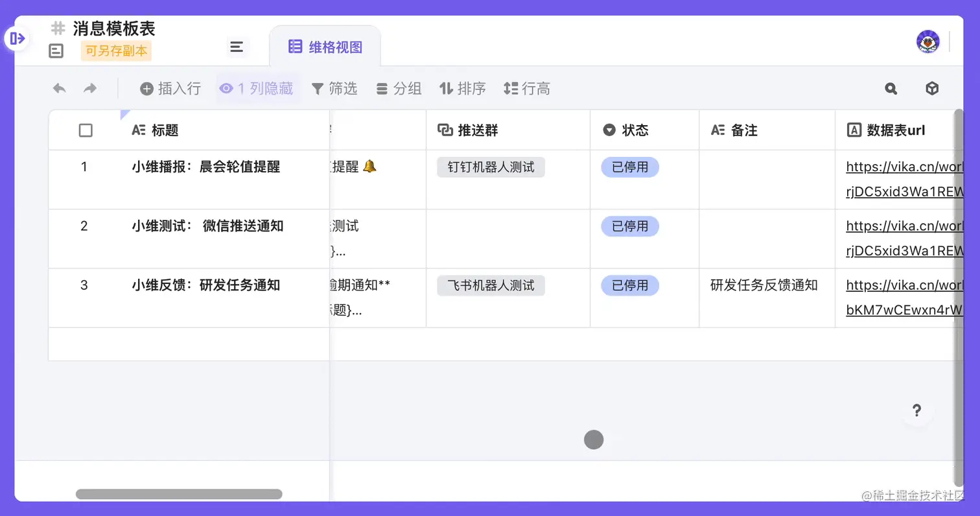The image size is (980, 516).
Task: Open the vika.cn link in row 1
Action: tap(904, 180)
